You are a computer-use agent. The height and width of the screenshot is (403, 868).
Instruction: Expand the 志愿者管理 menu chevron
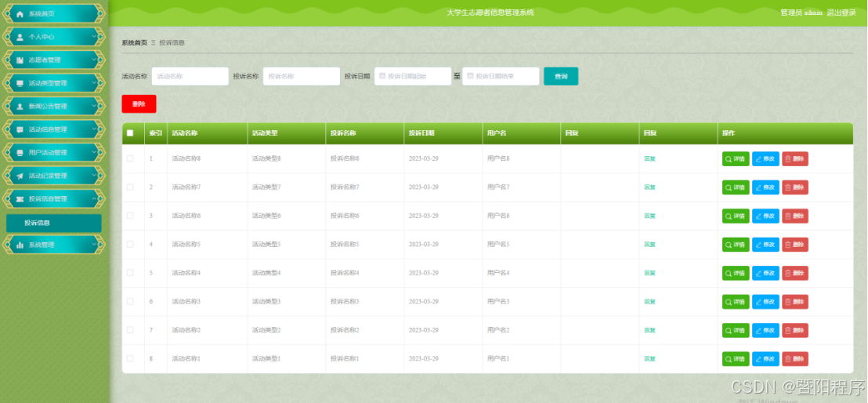94,60
